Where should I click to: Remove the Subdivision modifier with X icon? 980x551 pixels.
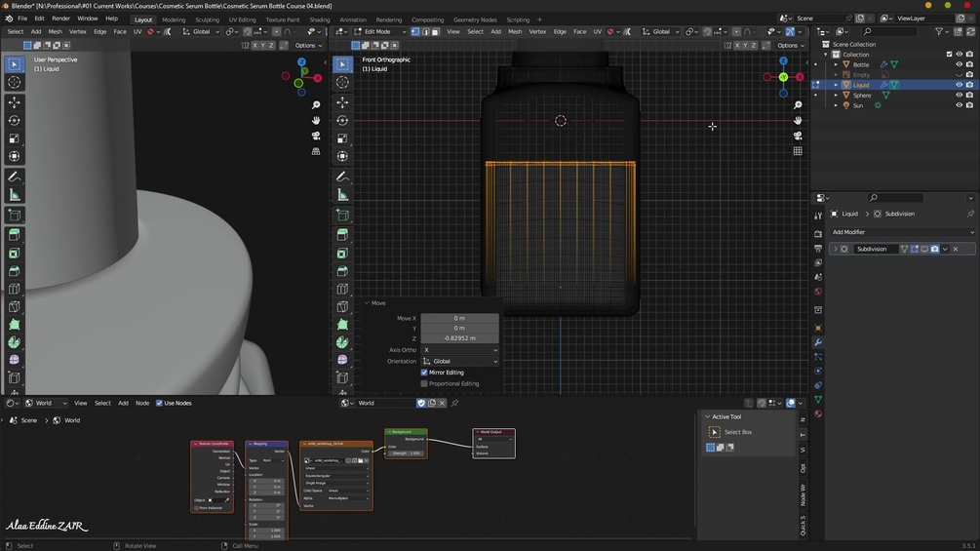click(x=956, y=249)
